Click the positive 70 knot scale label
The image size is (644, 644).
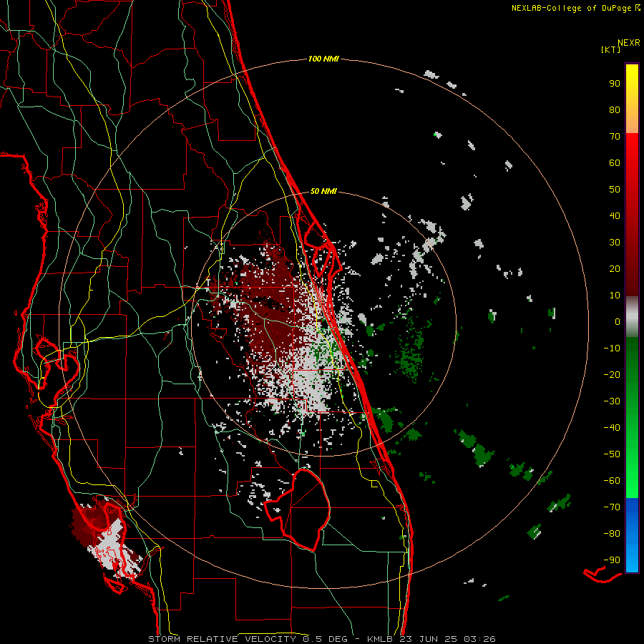pos(615,137)
